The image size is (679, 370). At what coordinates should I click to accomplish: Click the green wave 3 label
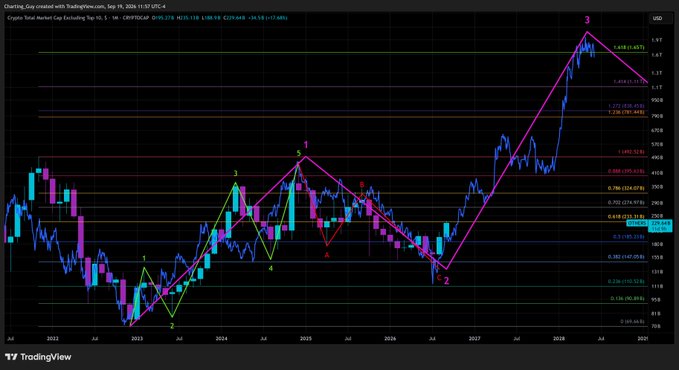coord(236,173)
